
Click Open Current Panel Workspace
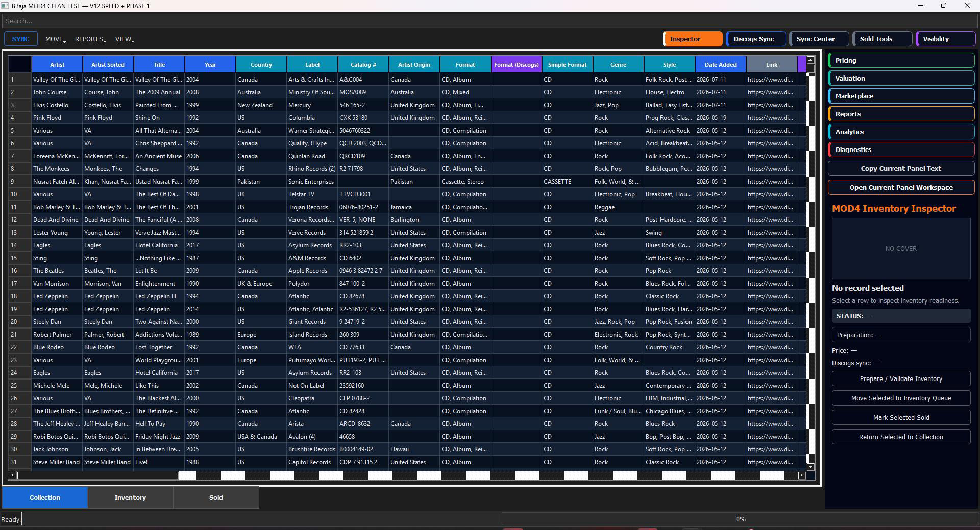pyautogui.click(x=901, y=187)
